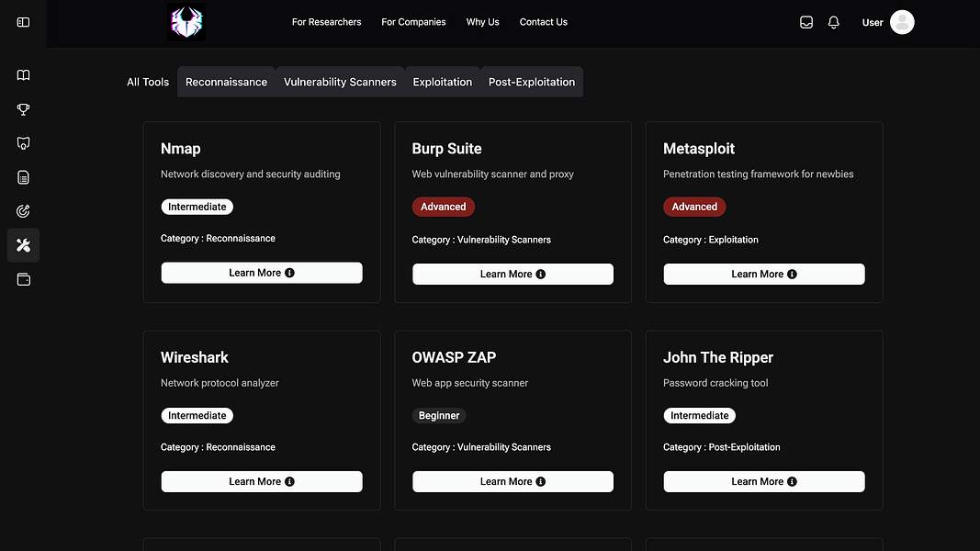Click the Nmap card title

point(181,149)
